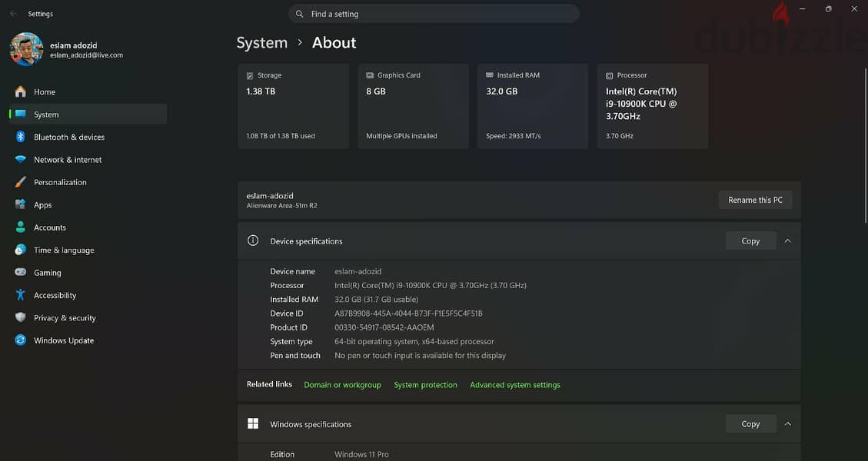This screenshot has width=868, height=461.
Task: Click Rename this PC button
Action: click(x=755, y=200)
